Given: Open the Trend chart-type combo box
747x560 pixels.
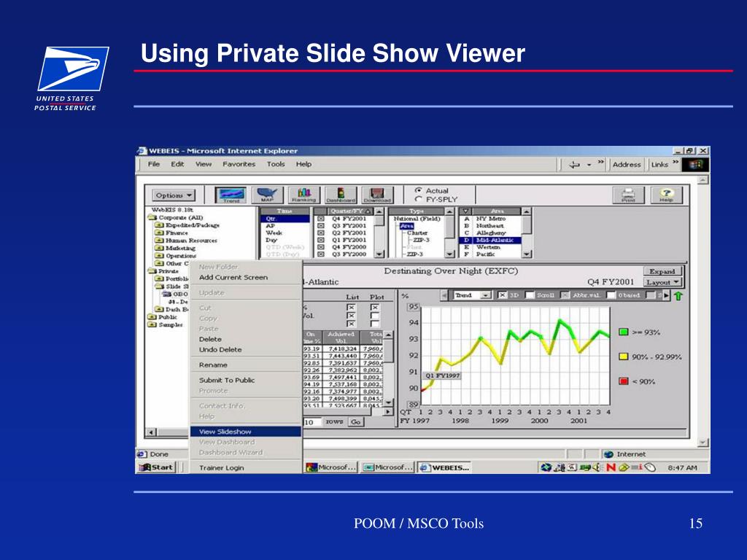Looking at the screenshot, I should click(x=472, y=295).
